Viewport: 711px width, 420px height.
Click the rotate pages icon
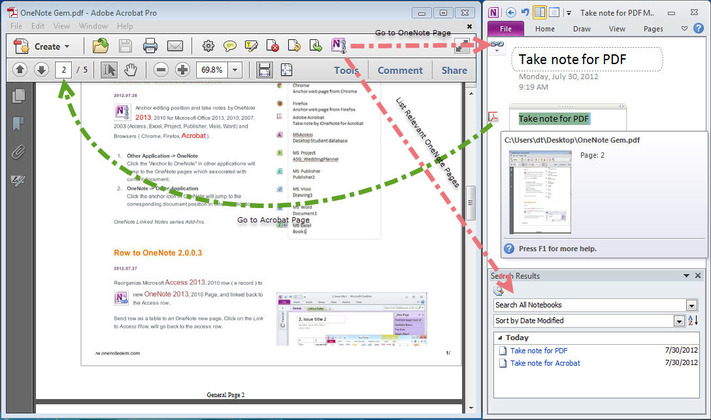tap(294, 46)
